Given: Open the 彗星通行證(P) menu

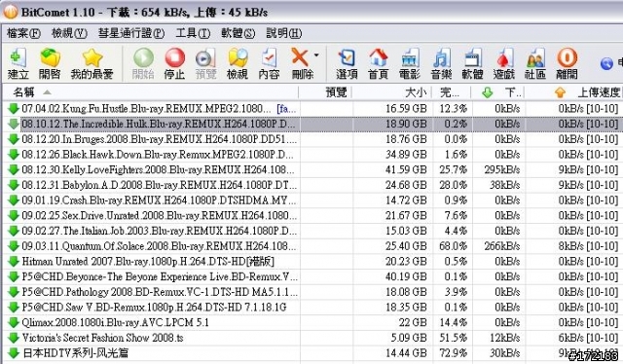Looking at the screenshot, I should pos(131,33).
